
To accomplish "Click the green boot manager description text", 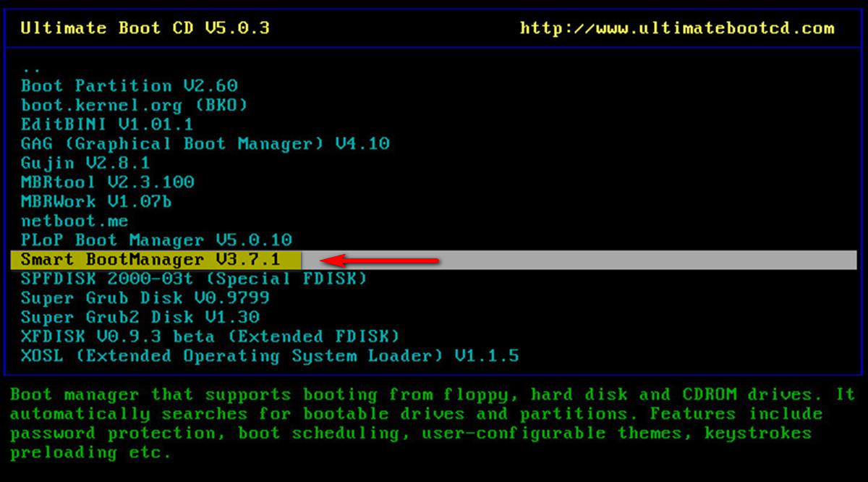I will pyautogui.click(x=433, y=424).
